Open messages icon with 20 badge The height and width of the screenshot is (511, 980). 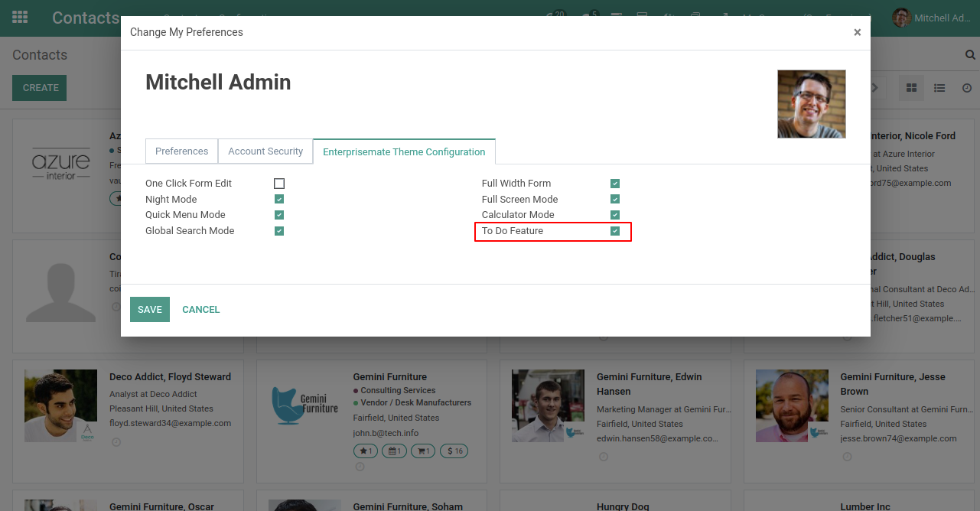pyautogui.click(x=556, y=15)
